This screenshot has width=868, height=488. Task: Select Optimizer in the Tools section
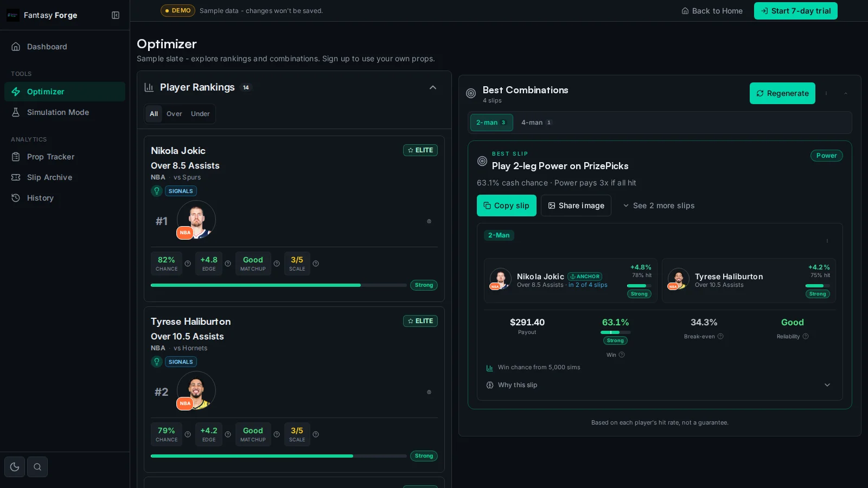(x=65, y=92)
